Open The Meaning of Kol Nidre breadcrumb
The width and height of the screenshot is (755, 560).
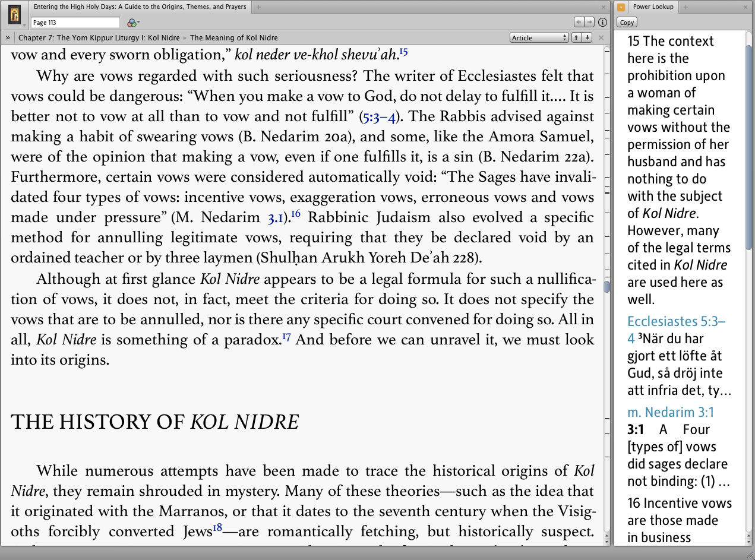pos(234,37)
